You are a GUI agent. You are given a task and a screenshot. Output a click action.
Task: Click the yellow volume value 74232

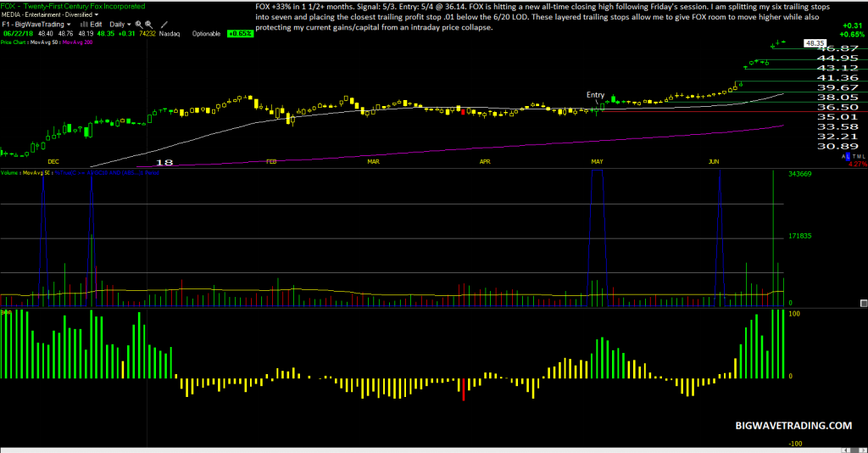[x=147, y=34]
